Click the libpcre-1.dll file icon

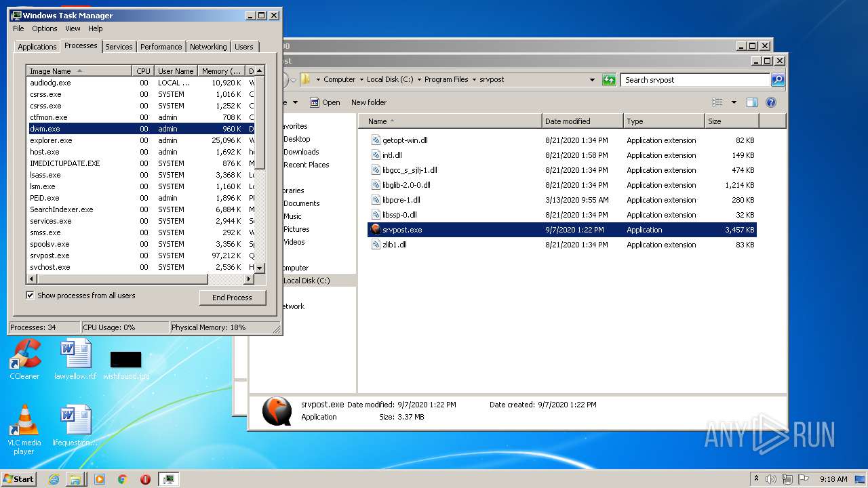click(376, 200)
